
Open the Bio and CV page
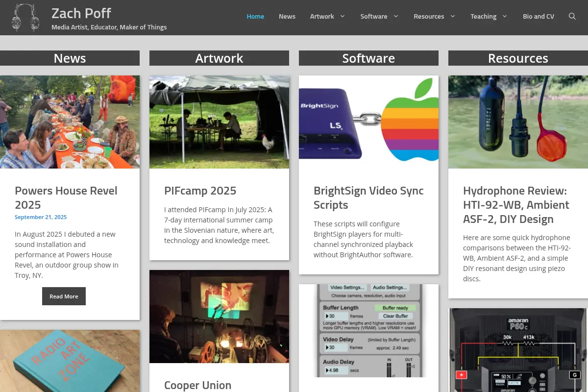(x=539, y=16)
